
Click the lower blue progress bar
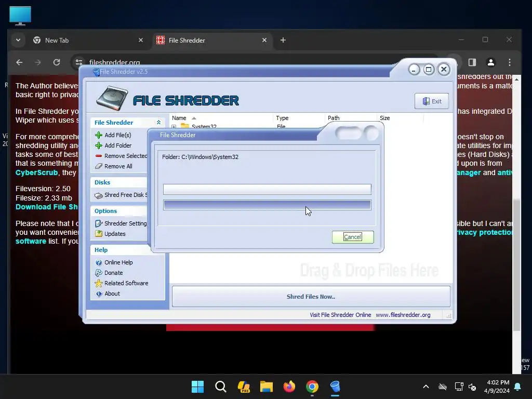(x=267, y=205)
